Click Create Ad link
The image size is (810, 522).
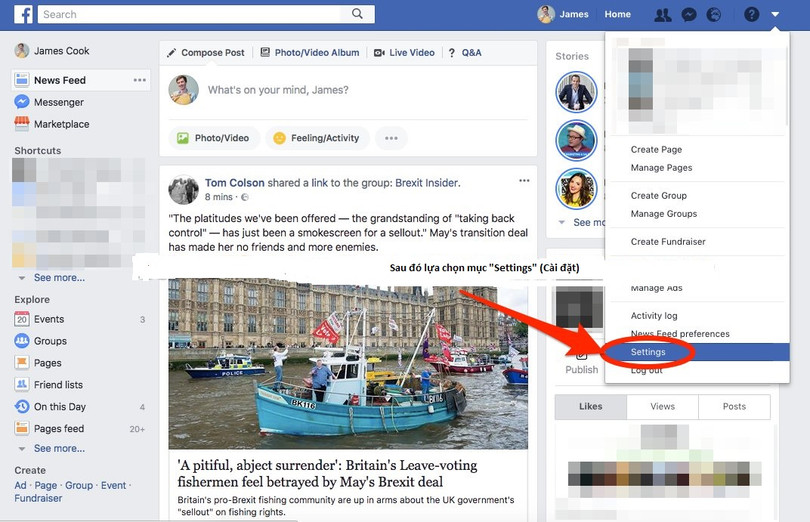pyautogui.click(x=20, y=485)
